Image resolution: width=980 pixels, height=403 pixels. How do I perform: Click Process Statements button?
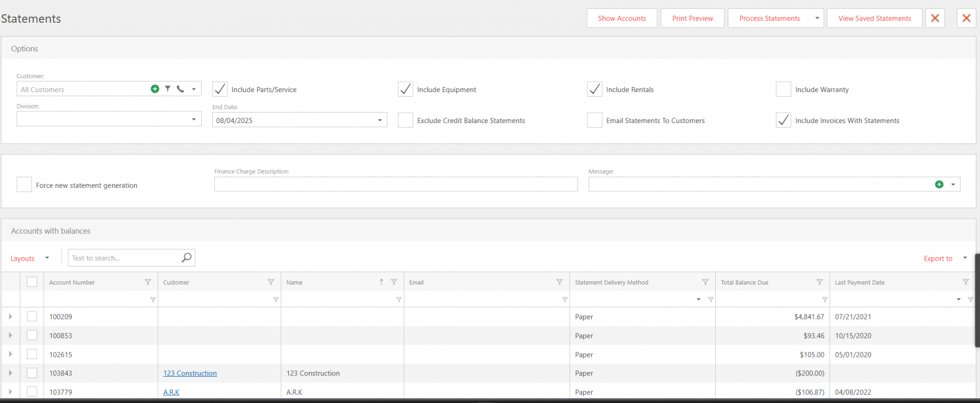769,18
